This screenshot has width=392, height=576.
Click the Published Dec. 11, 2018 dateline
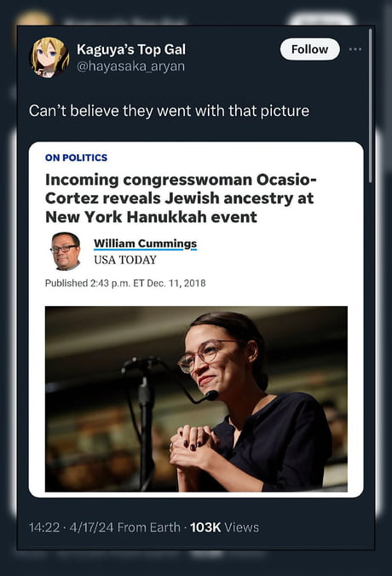coord(125,283)
